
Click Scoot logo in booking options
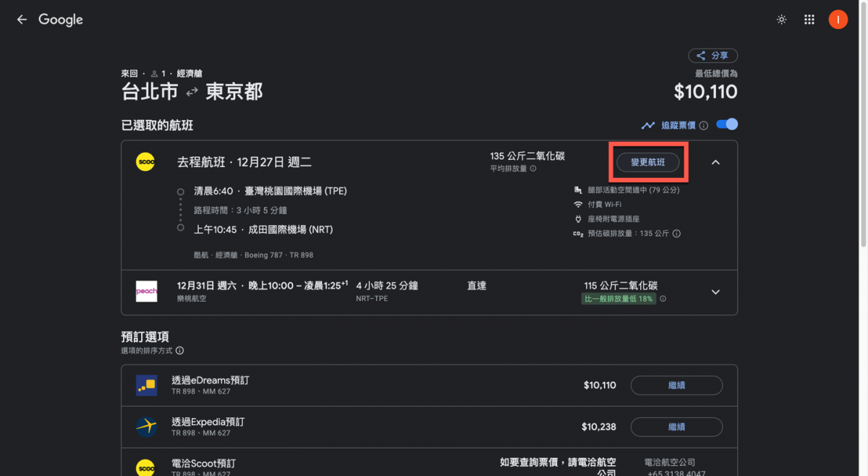146,467
